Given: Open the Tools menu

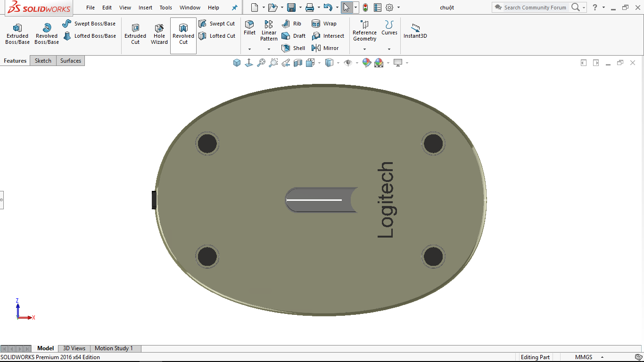Looking at the screenshot, I should 166,8.
